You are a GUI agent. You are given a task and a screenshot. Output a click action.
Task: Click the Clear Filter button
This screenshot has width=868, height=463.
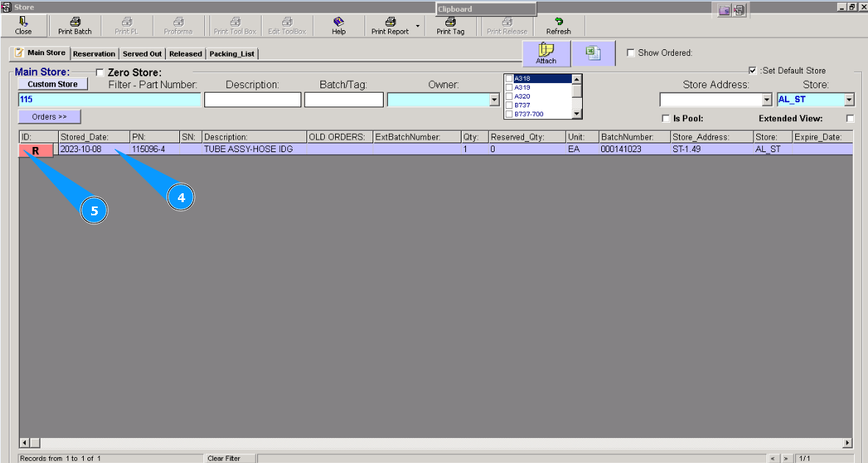pos(230,458)
